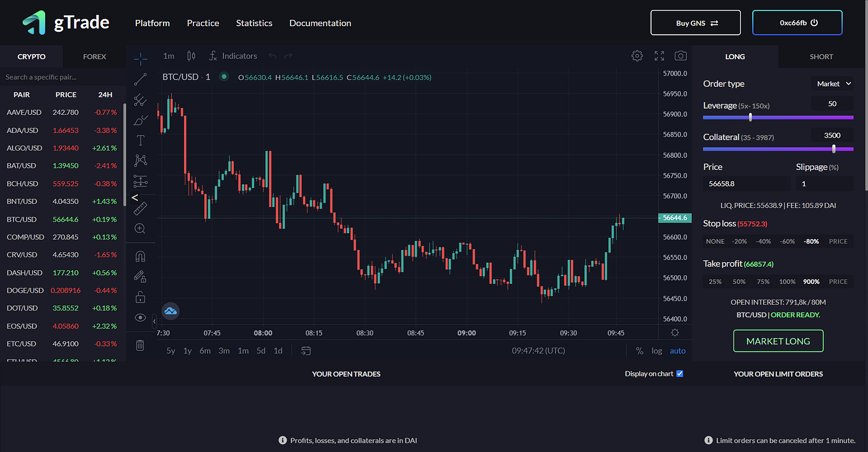The height and width of the screenshot is (452, 868).
Task: Toggle Display on chart checkbox
Action: (x=680, y=374)
